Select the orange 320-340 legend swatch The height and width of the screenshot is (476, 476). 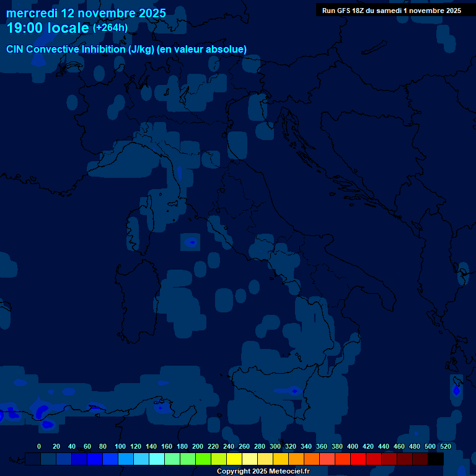pos(296,459)
